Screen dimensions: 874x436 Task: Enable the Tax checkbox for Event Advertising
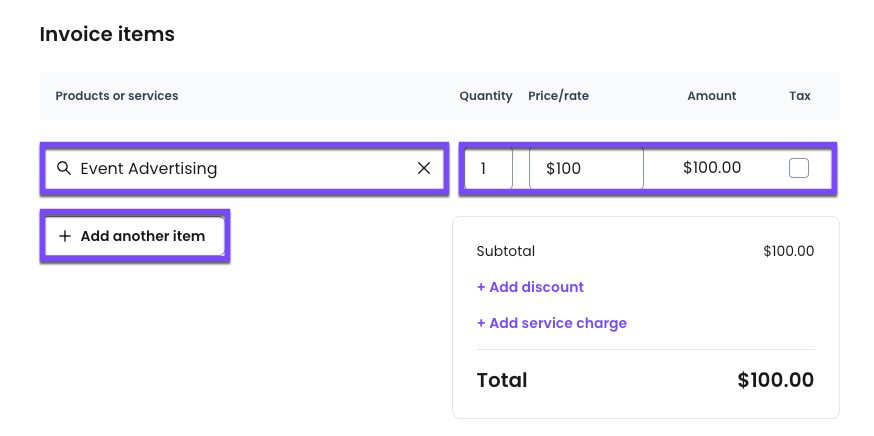pos(799,168)
